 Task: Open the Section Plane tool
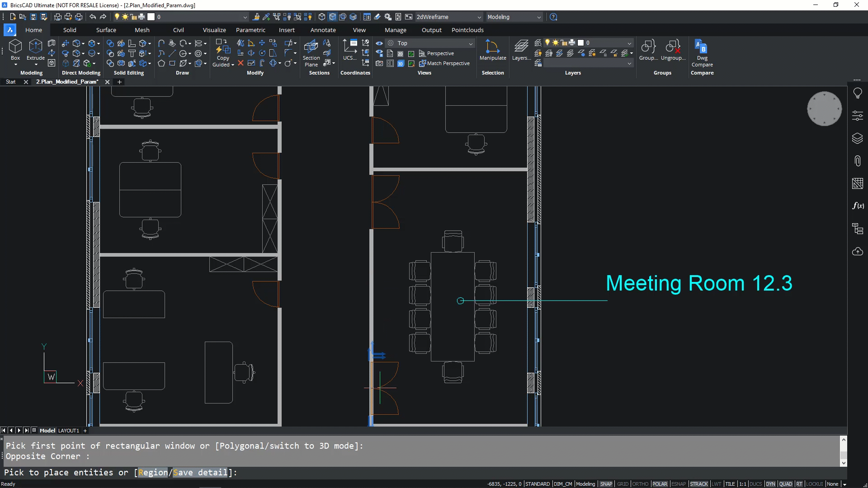point(311,47)
